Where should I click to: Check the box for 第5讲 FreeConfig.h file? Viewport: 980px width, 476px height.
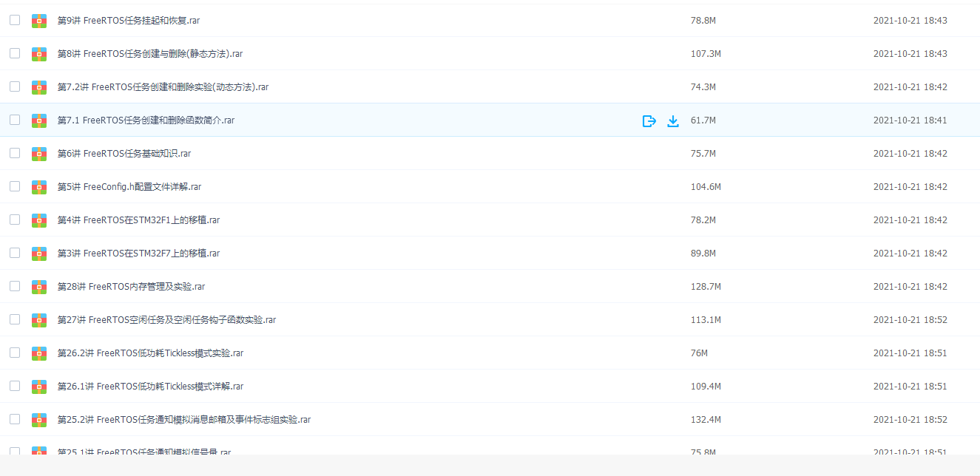[15, 186]
